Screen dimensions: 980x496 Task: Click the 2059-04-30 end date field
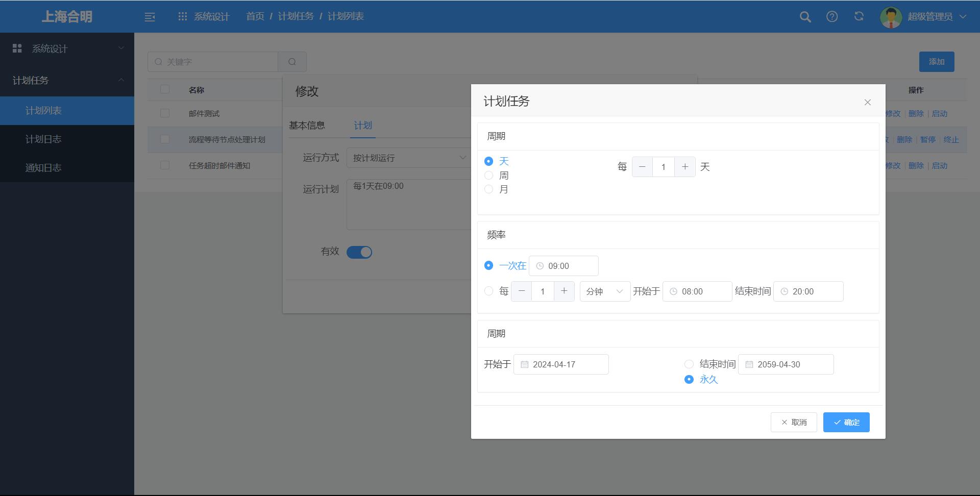click(786, 364)
